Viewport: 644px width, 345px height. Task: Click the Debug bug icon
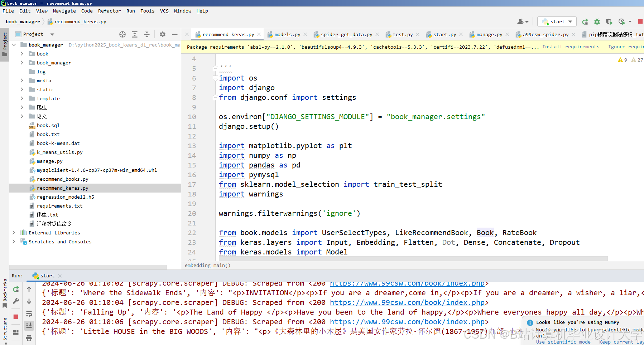(597, 22)
